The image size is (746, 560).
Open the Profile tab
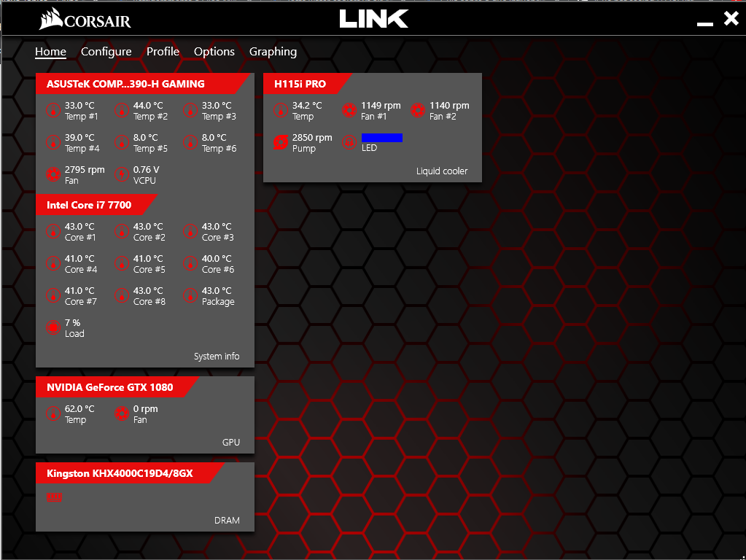[x=163, y=51]
